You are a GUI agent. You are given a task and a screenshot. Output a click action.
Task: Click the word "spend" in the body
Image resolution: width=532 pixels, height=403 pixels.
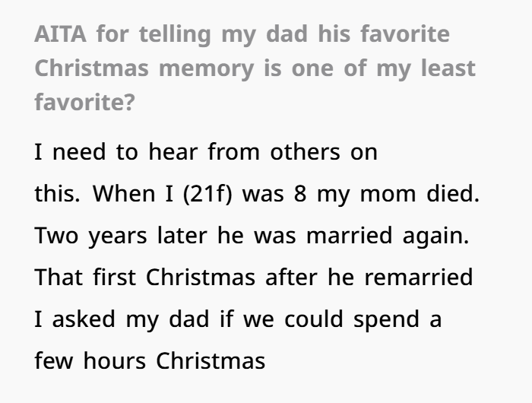point(388,319)
